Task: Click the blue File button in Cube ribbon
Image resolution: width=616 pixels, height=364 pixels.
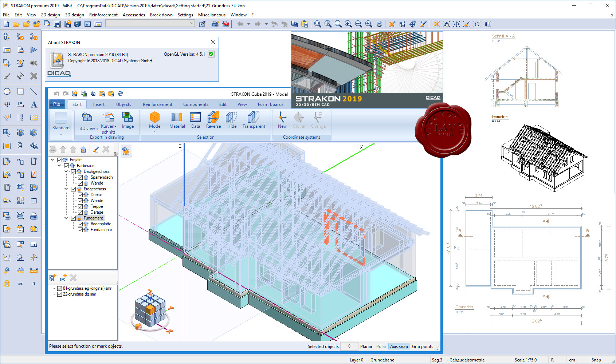Action: tap(57, 104)
